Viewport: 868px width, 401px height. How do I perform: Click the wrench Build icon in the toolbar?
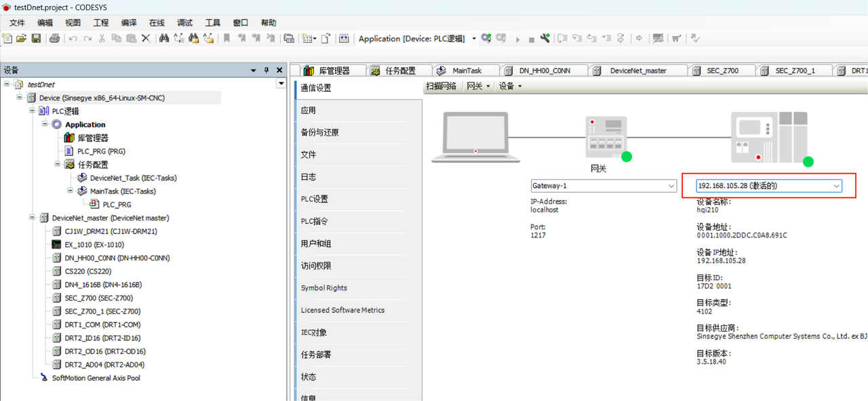[x=545, y=39]
